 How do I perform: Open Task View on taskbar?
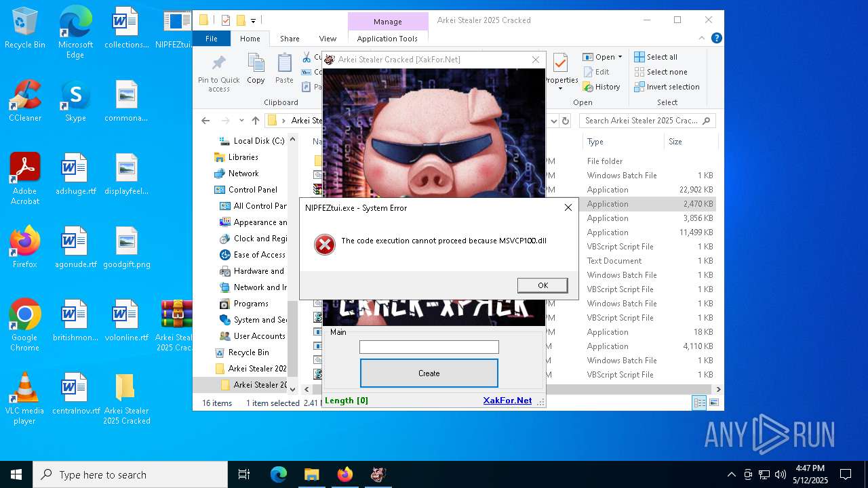244,474
